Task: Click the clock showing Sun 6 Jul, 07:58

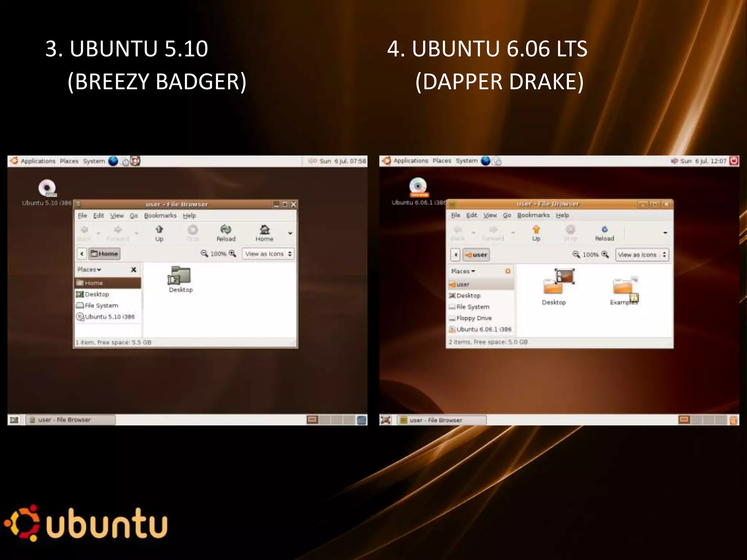Action: pos(342,161)
